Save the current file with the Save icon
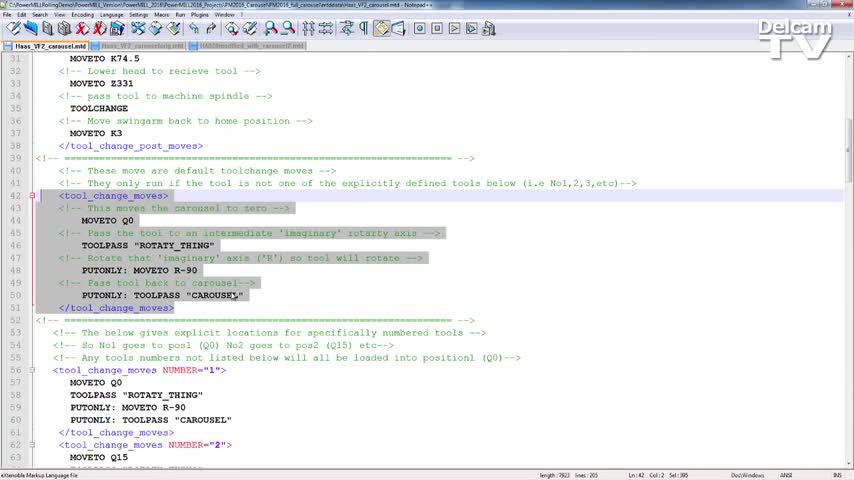 click(48, 28)
